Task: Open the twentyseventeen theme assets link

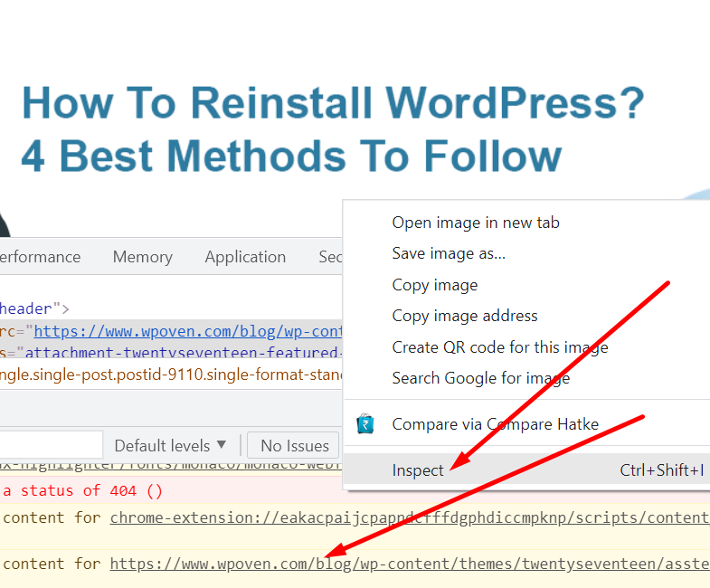Action: (x=410, y=564)
